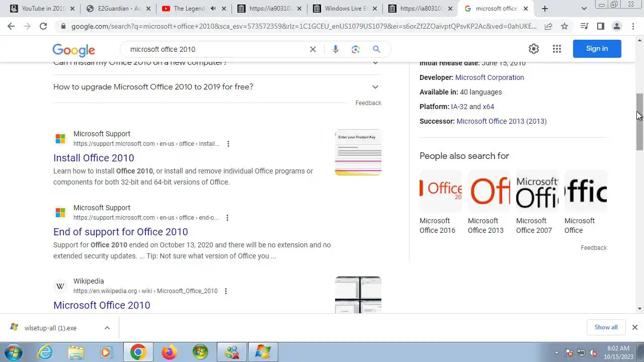
Task: Open the Install Office 2010 result thumbnail
Action: click(x=358, y=152)
